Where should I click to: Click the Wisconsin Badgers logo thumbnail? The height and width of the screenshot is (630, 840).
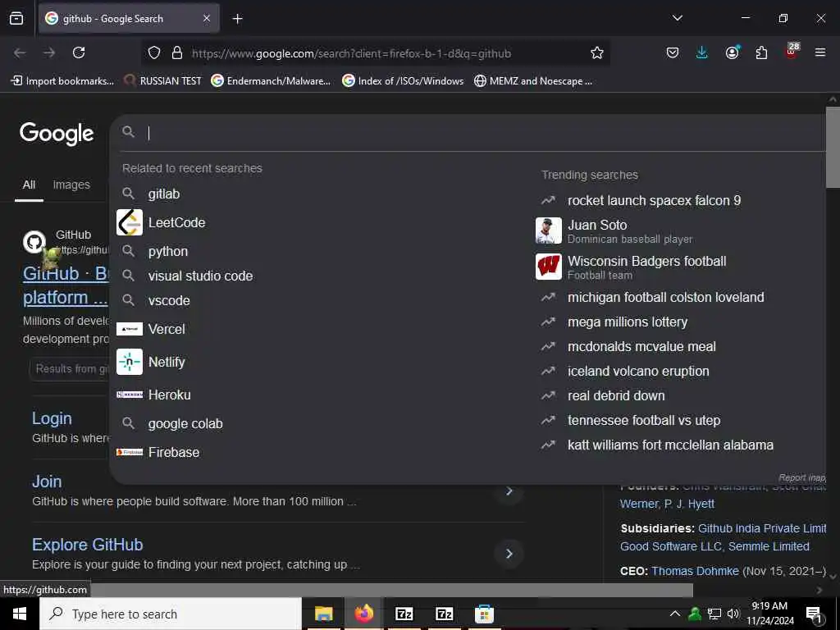(x=549, y=267)
